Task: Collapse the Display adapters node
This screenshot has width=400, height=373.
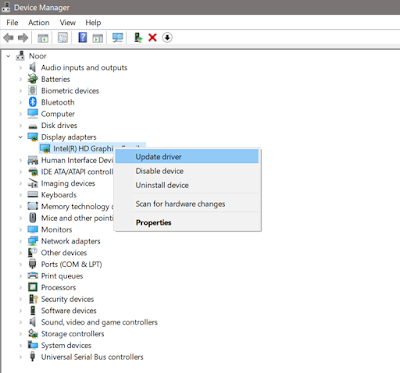Action: coord(20,137)
